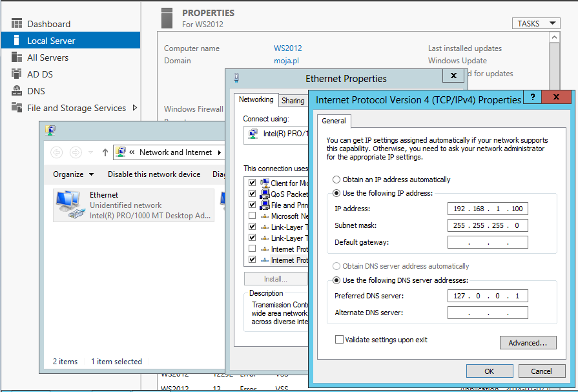Click DNS role icon in sidebar
Viewport: 578px width, 392px height.
tap(17, 90)
